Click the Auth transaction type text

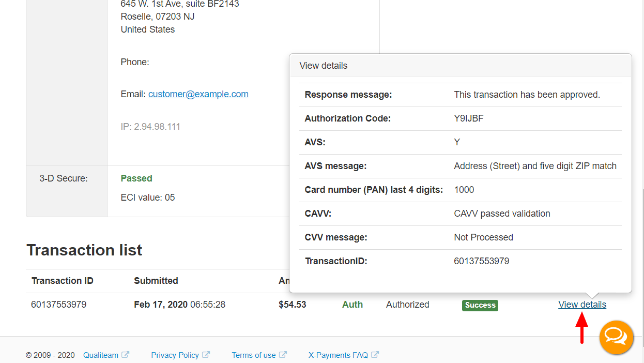point(352,305)
